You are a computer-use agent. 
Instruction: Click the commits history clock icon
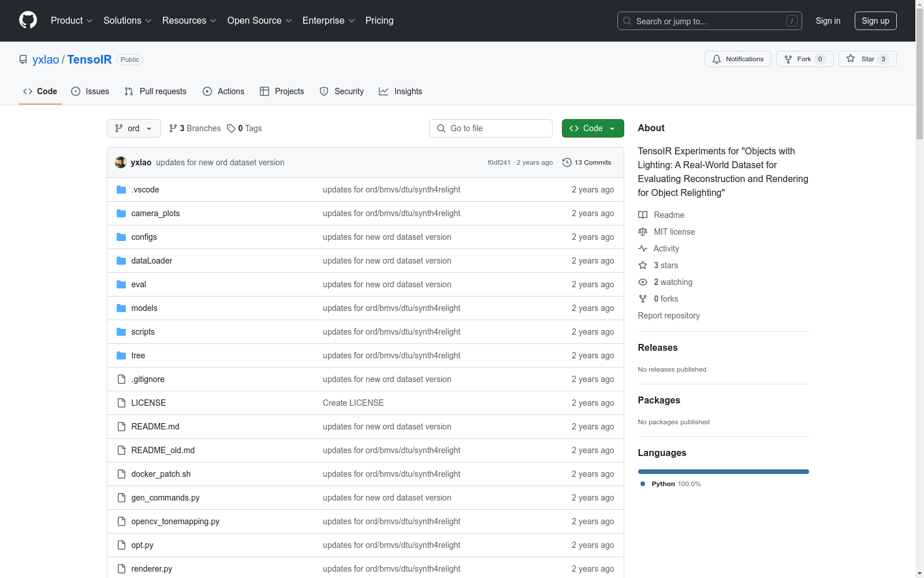(x=567, y=162)
